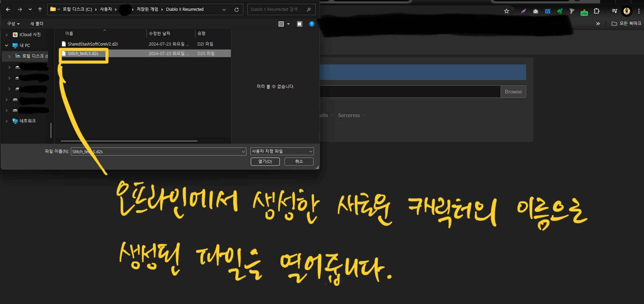Click the refresh icon beside the folder path
644x304 pixels.
(237, 9)
